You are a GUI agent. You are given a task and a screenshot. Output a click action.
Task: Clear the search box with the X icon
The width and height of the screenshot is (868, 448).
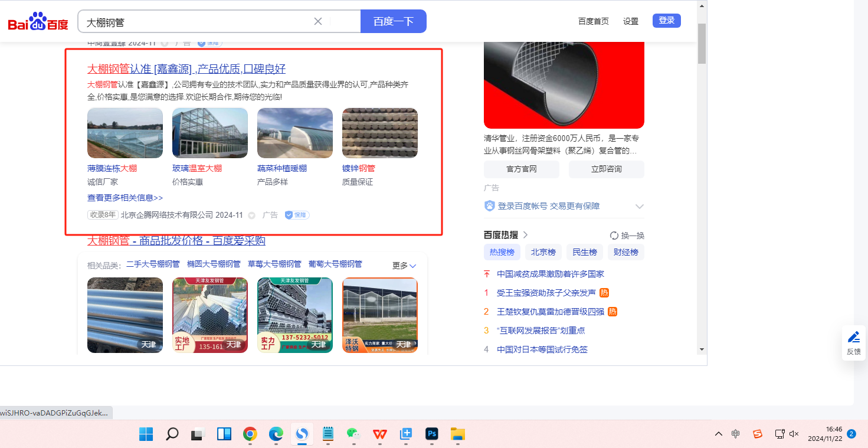pyautogui.click(x=318, y=21)
